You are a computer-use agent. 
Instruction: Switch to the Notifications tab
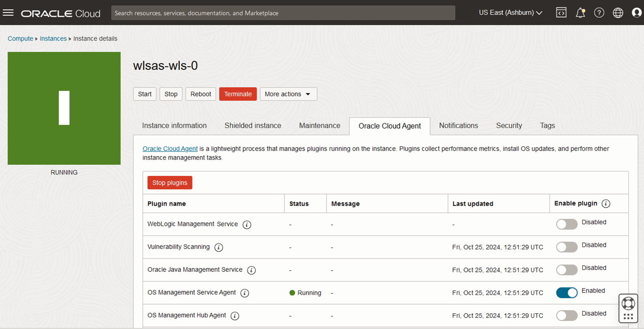pos(458,126)
